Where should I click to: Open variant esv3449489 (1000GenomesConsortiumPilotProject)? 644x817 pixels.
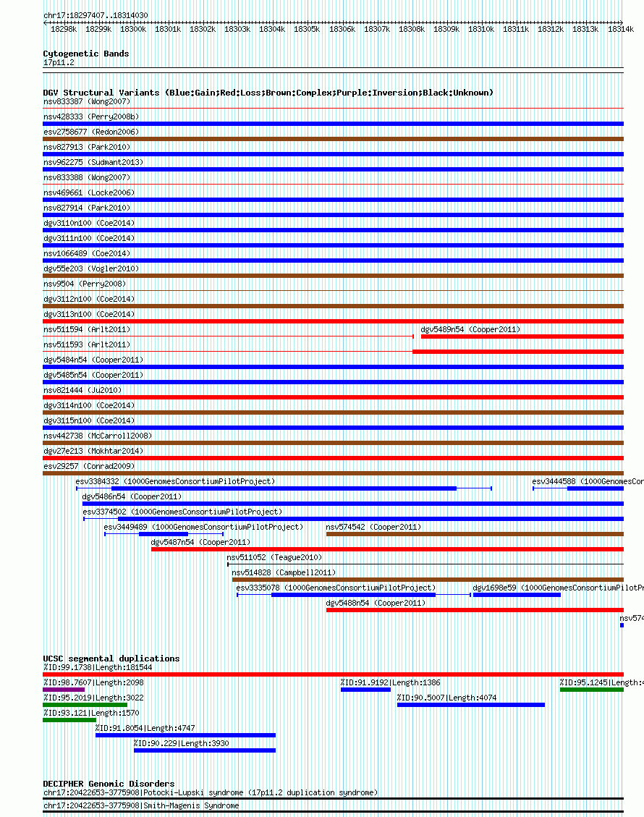click(x=203, y=527)
